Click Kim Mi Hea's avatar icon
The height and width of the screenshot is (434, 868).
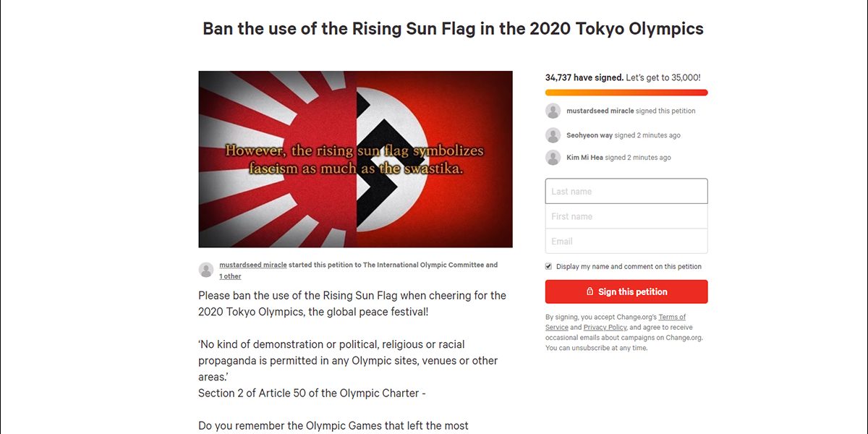point(553,157)
